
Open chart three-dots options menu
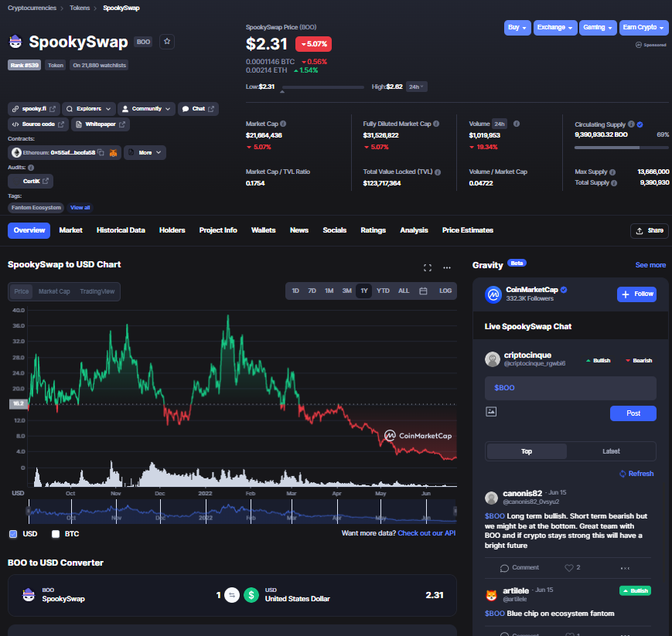(x=446, y=267)
